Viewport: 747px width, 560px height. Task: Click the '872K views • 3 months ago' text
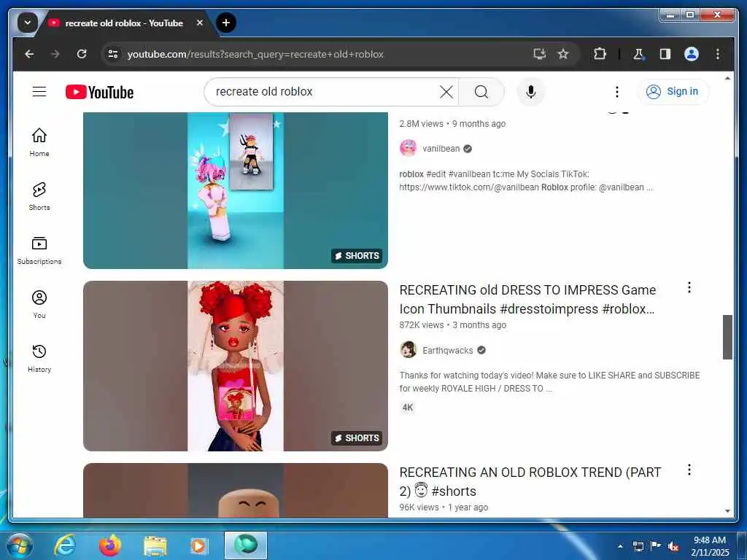point(452,325)
